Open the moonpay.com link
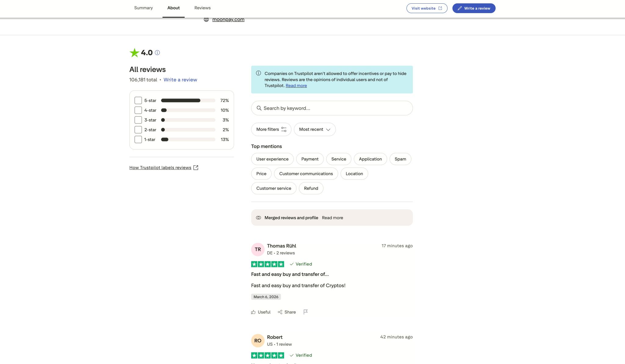 click(228, 20)
